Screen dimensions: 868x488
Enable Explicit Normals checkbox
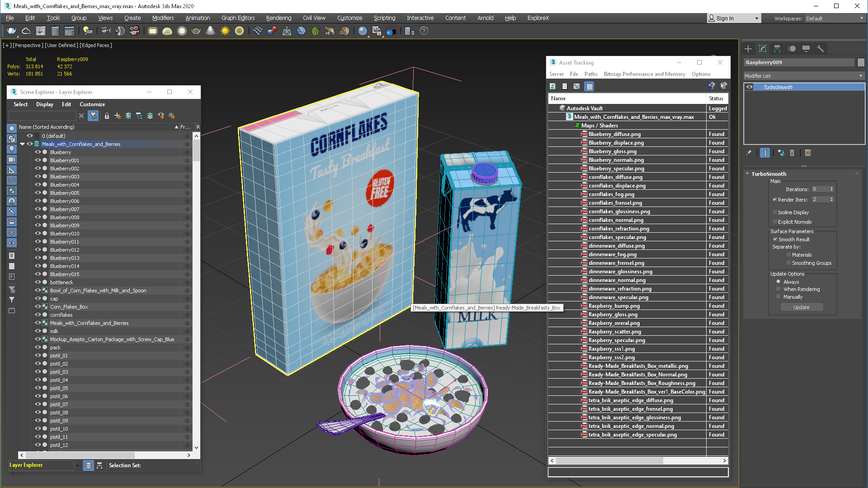775,222
